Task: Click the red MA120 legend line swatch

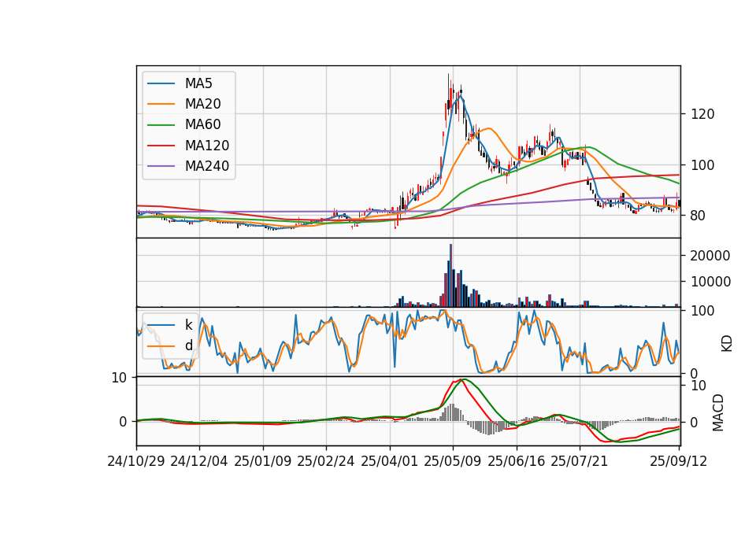Action: click(161, 146)
